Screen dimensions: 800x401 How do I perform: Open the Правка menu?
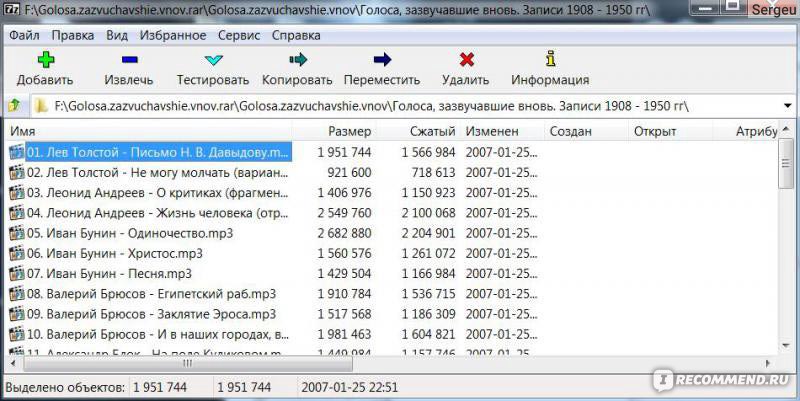(73, 35)
